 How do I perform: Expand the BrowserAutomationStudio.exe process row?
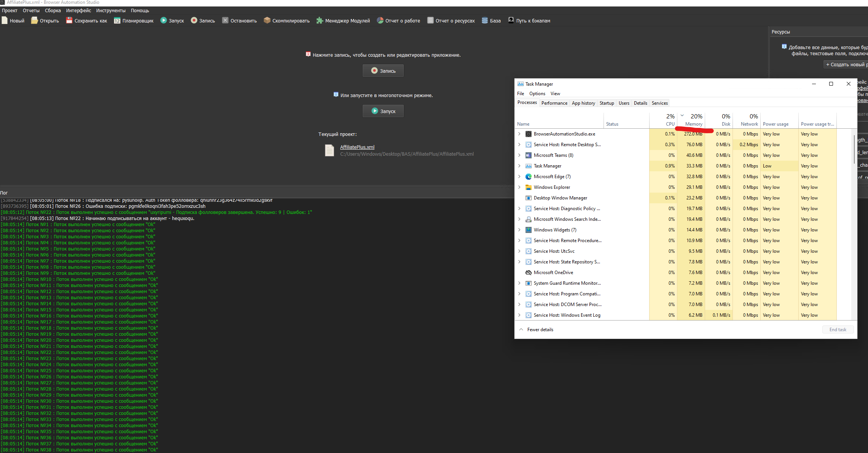(x=519, y=134)
